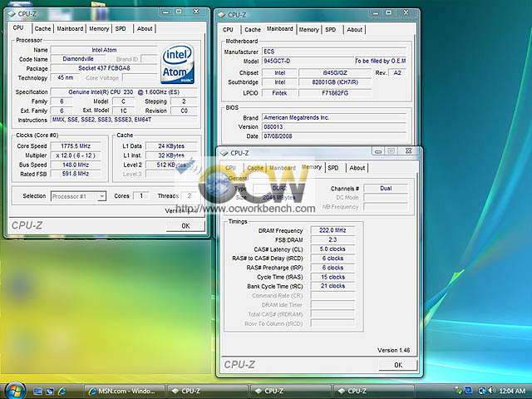The width and height of the screenshot is (532, 399).
Task: Click Bus Speed value '148.0 MHz'
Action: [76, 165]
